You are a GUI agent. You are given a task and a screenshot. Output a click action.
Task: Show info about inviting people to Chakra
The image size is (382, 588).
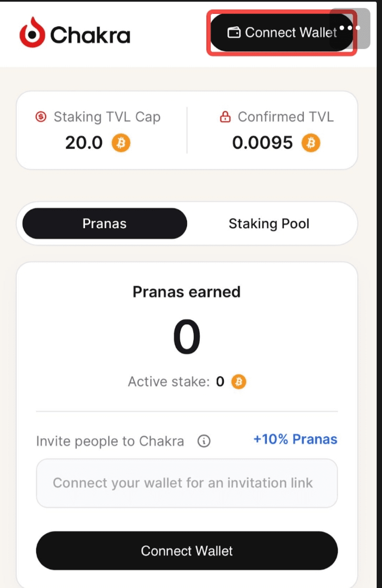[x=204, y=441]
